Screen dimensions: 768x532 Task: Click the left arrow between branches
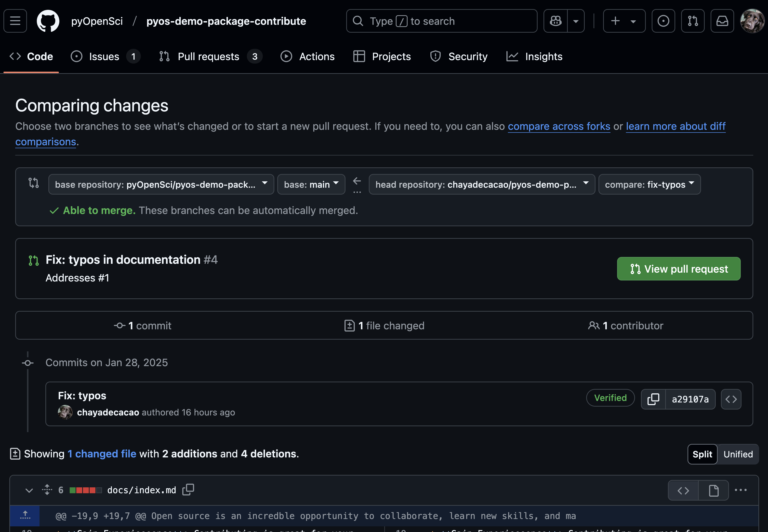click(x=357, y=181)
